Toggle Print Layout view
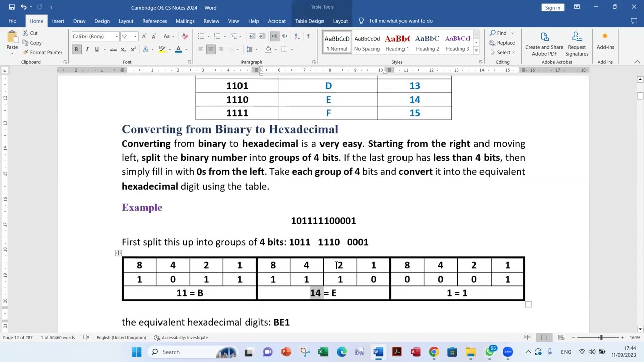Image resolution: width=644 pixels, height=362 pixels. pos(544,337)
